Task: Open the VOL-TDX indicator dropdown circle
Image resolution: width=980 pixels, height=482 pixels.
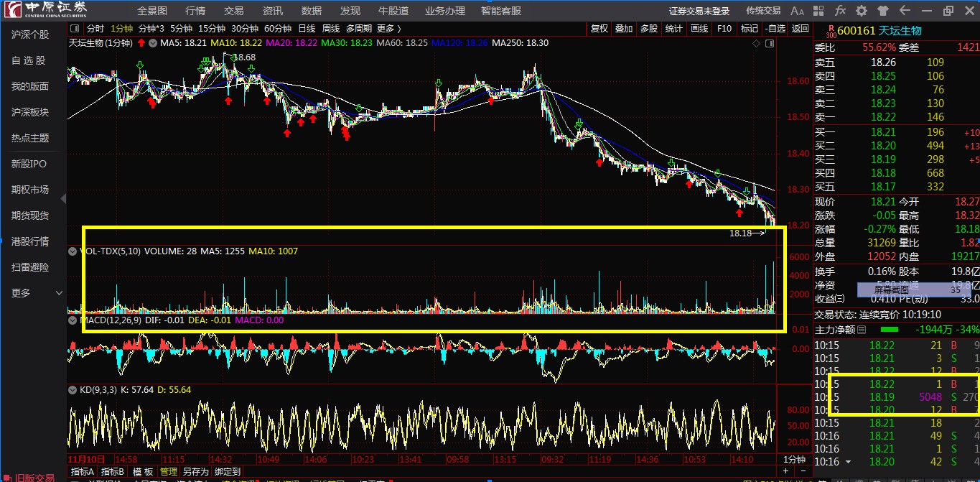Action: pyautogui.click(x=73, y=251)
